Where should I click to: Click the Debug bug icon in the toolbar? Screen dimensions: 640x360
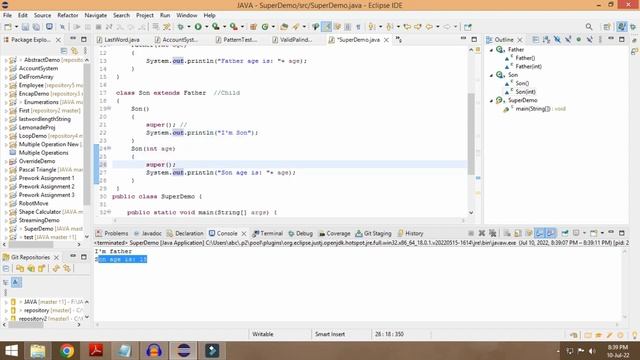click(x=180, y=27)
